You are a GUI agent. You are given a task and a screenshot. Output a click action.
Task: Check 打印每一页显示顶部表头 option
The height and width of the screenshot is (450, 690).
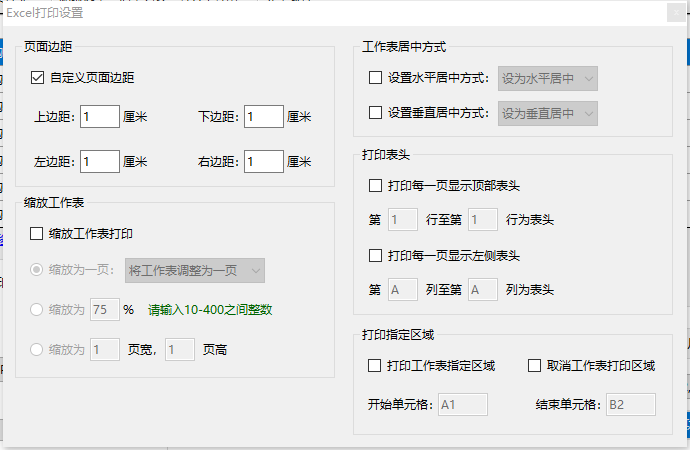(x=375, y=186)
